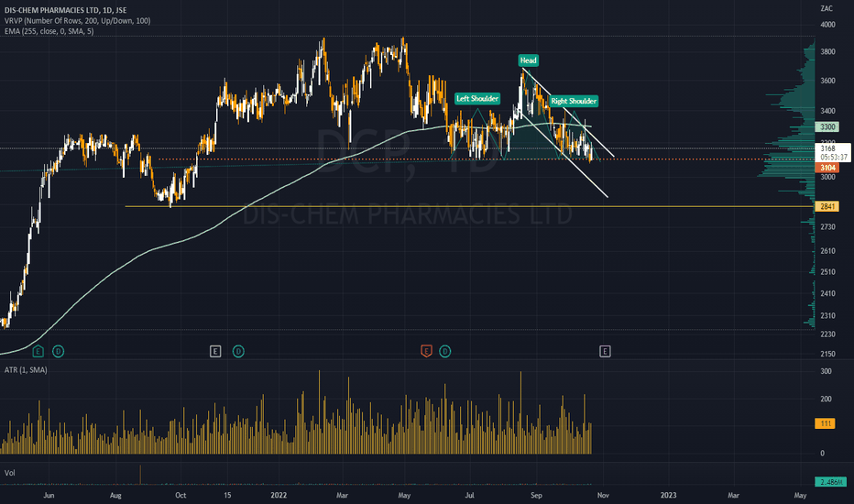Click the 4000 price scale value
Viewport: 854px width, 504px height.
[827, 25]
